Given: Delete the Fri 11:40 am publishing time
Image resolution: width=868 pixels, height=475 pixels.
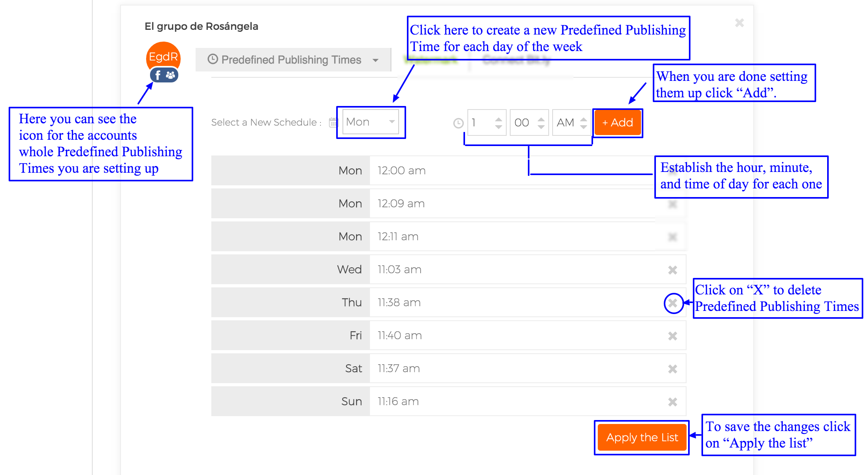Looking at the screenshot, I should 672,336.
